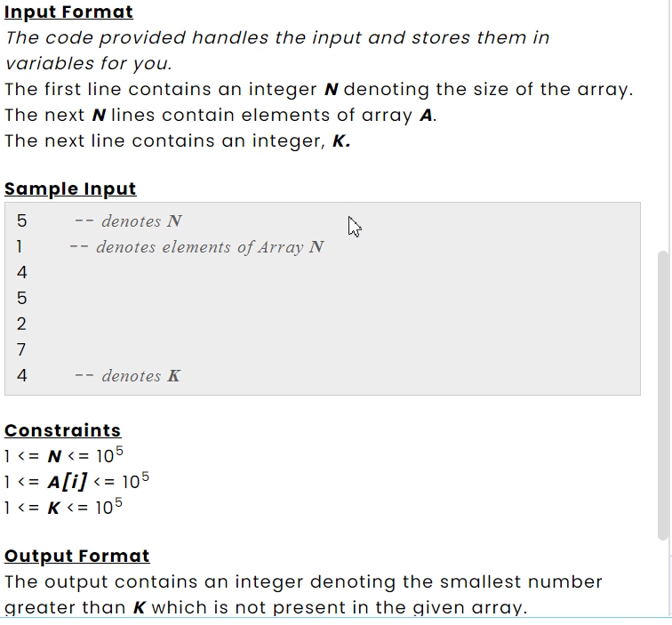Click the Constraints heading

point(62,430)
